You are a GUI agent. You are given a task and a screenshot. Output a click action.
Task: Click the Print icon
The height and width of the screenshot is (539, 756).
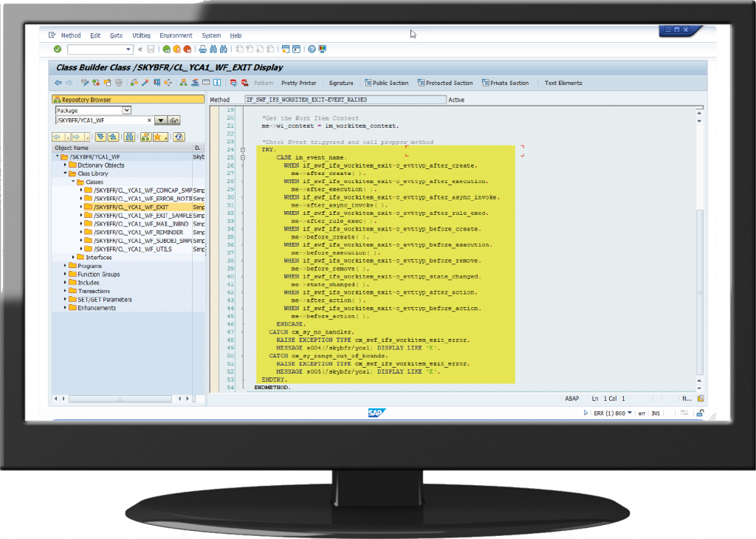click(202, 49)
